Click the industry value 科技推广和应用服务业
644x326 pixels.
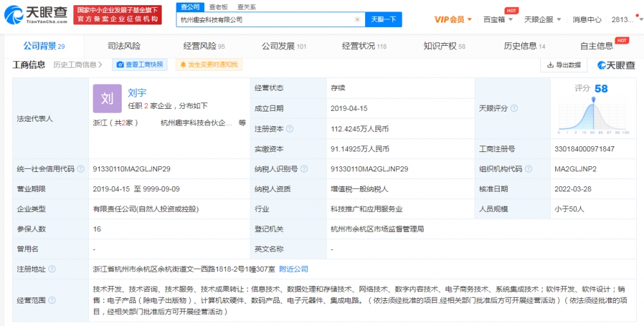tap(367, 209)
